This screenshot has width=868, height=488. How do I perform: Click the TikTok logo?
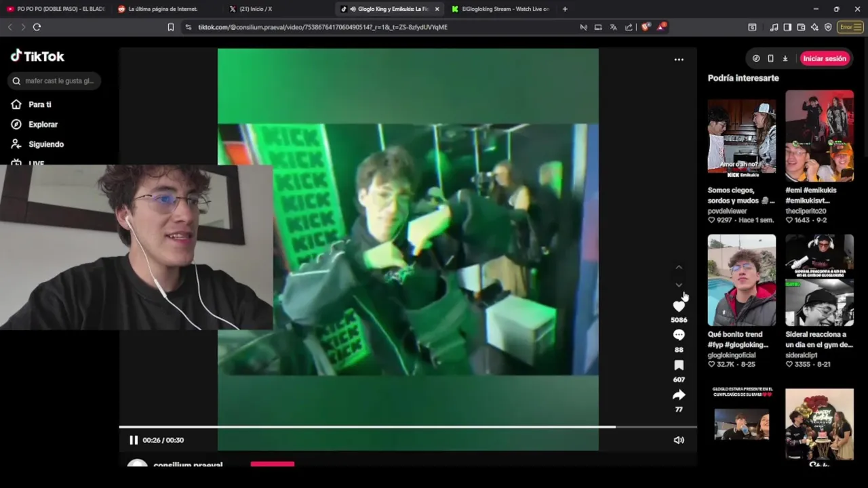click(x=37, y=56)
